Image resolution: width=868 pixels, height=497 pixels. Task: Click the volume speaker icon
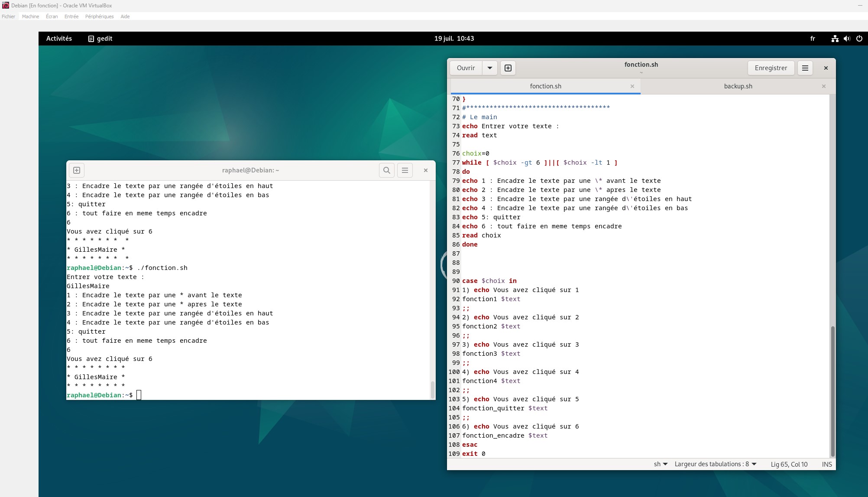(847, 39)
